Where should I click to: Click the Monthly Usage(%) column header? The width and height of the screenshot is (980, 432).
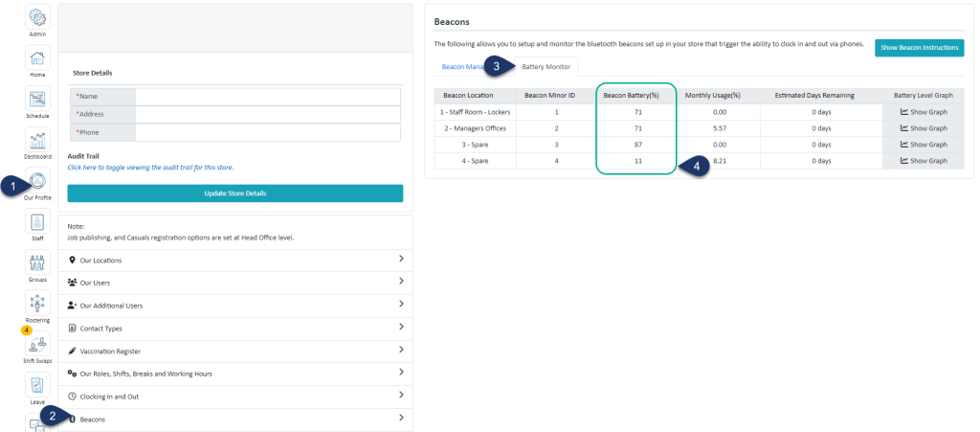(x=712, y=96)
